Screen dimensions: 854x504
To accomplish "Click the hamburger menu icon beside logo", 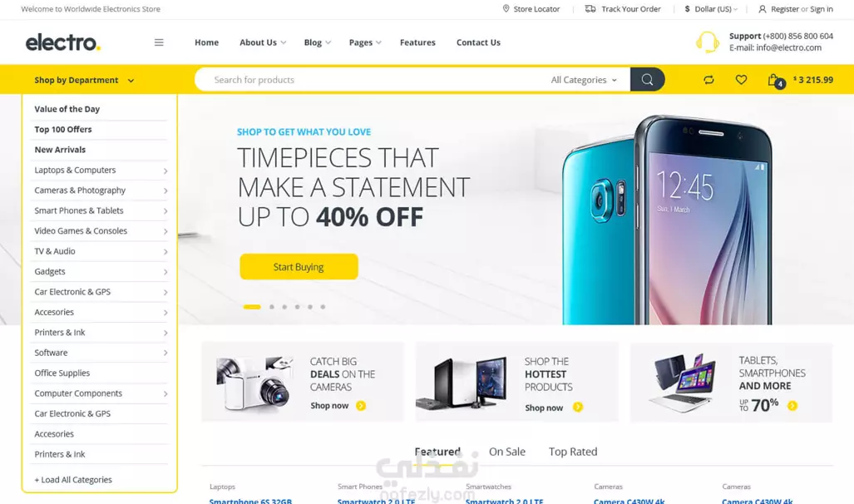I will tap(159, 42).
